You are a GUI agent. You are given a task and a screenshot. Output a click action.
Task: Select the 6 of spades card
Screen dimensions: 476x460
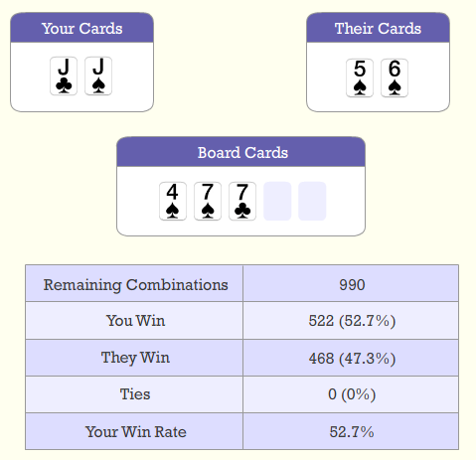point(395,78)
